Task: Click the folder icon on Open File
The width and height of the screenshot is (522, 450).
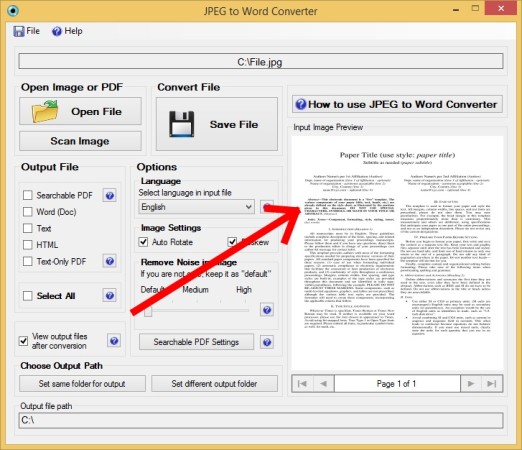Action: pyautogui.click(x=45, y=111)
